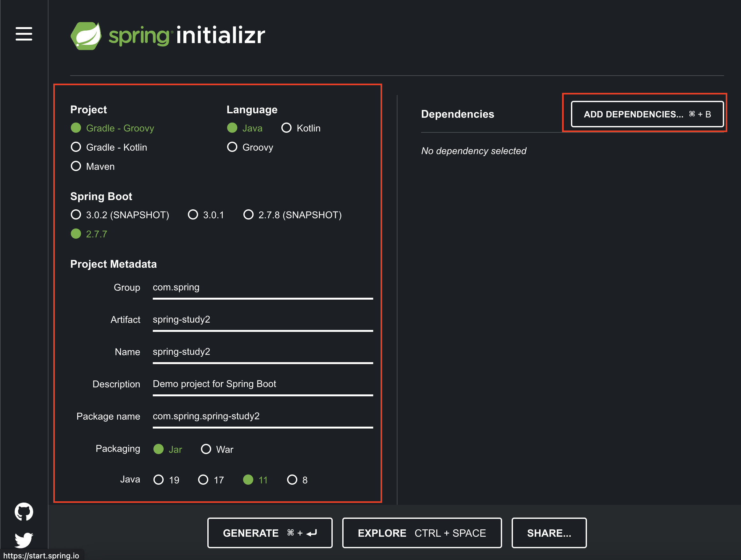Open the SHARE dialog button
Image resolution: width=741 pixels, height=560 pixels.
pyautogui.click(x=549, y=533)
